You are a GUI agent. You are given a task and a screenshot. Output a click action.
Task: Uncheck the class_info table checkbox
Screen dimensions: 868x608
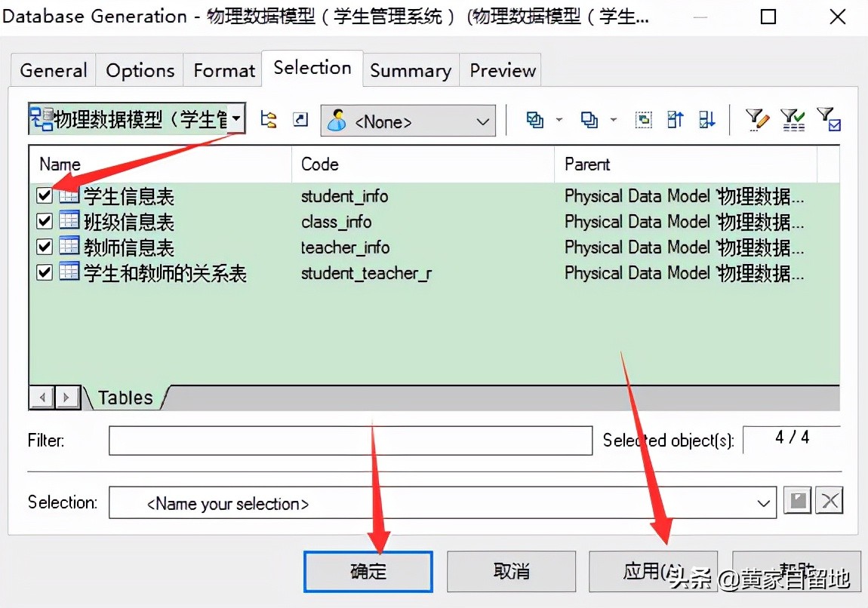point(43,221)
